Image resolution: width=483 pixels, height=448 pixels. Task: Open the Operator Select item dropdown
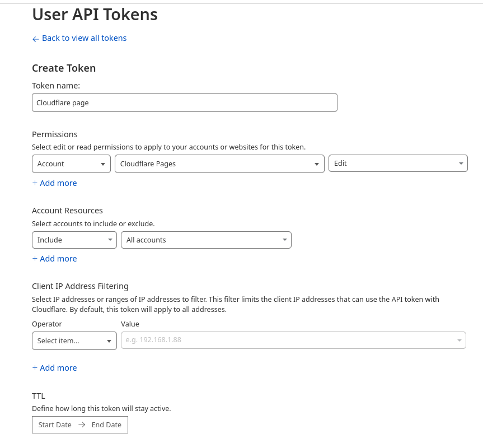pos(74,341)
